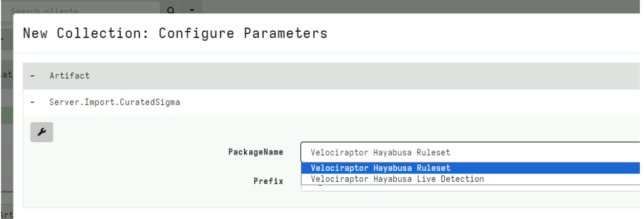
Task: Click the Prefix parameter label
Action: coord(268,181)
